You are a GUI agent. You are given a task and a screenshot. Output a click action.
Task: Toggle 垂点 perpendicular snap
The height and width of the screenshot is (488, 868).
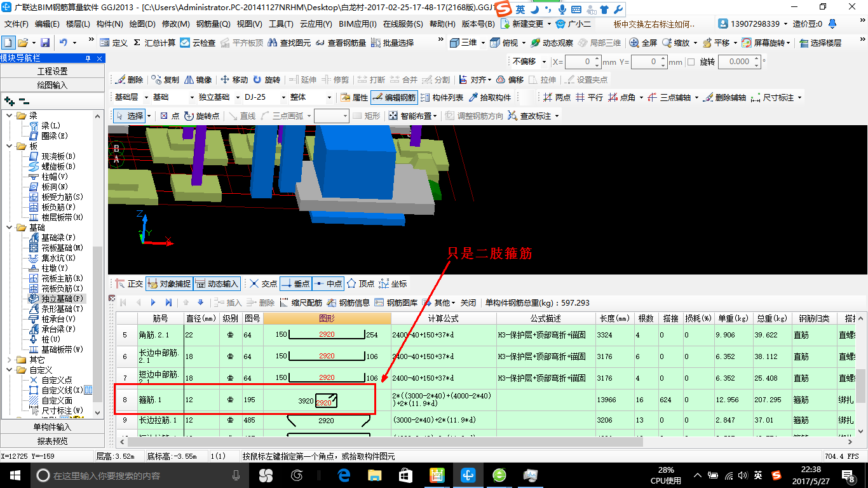point(295,283)
